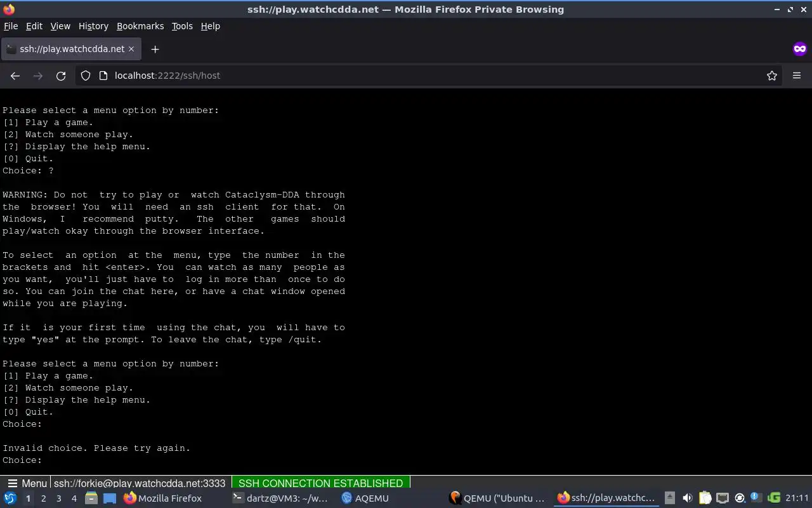Maximize the Firefox window
The width and height of the screenshot is (812, 508).
[x=790, y=10]
